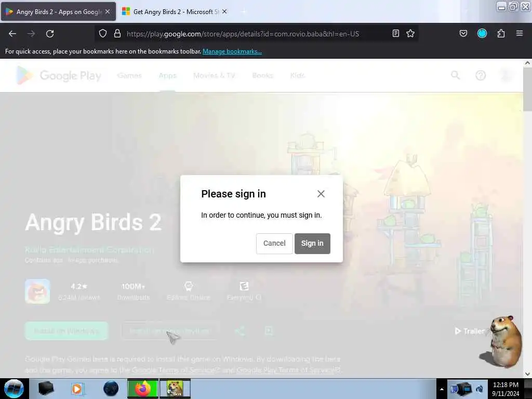Screen dimensions: 532x399
Task: Open the black box taskbar icon
Action: tap(46, 389)
